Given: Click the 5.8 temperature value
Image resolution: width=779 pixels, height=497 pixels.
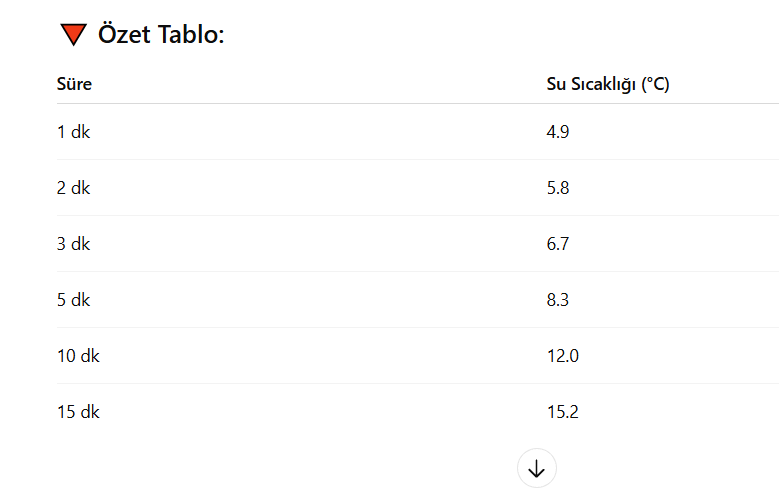Looking at the screenshot, I should tap(558, 188).
